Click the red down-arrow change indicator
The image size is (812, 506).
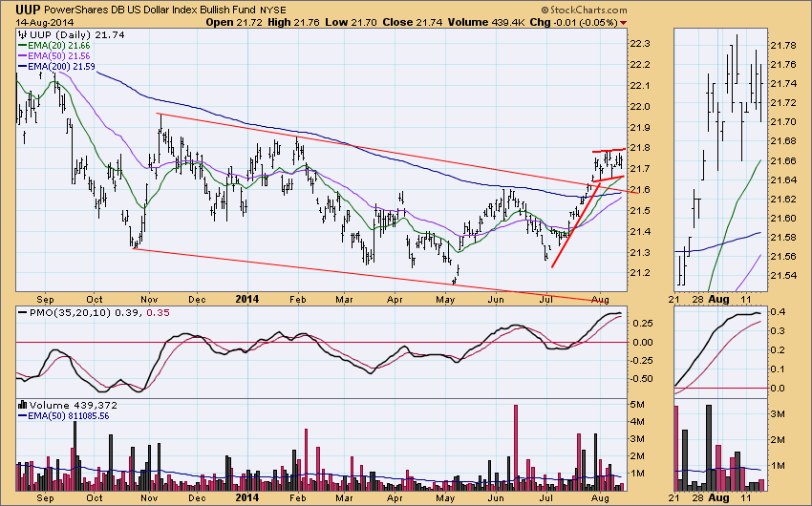tap(624, 23)
